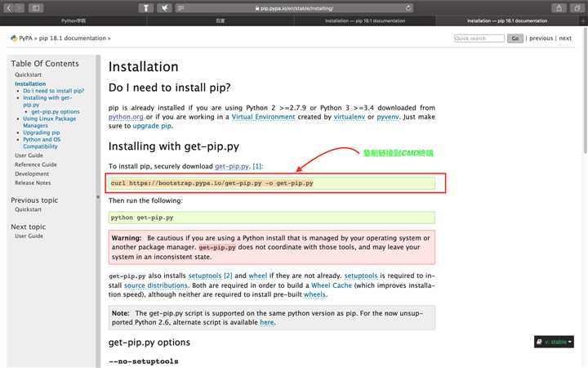Jump to Do I need to install pip?

point(54,91)
